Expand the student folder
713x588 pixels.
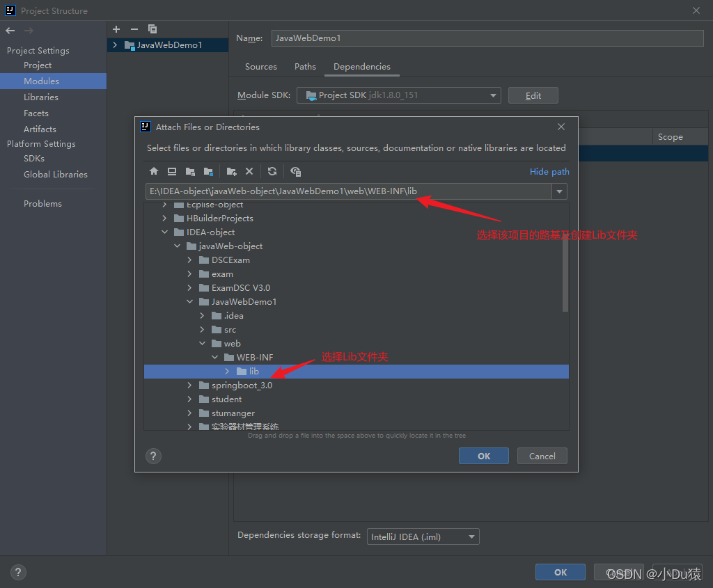click(189, 399)
